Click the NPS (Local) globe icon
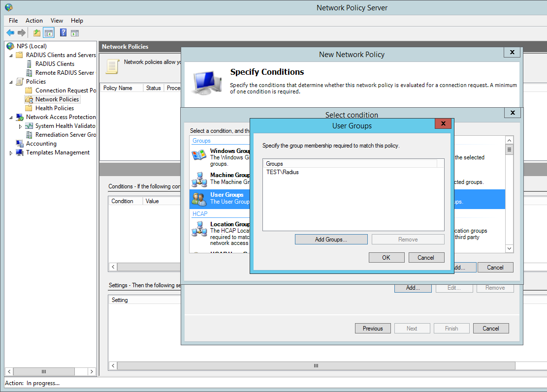The width and height of the screenshot is (547, 392). pos(10,46)
